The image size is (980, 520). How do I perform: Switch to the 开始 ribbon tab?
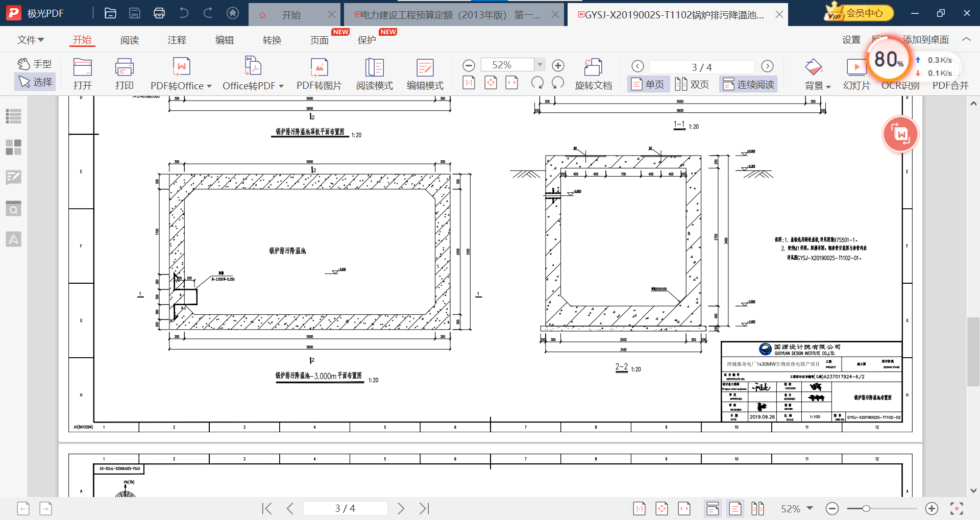(82, 40)
